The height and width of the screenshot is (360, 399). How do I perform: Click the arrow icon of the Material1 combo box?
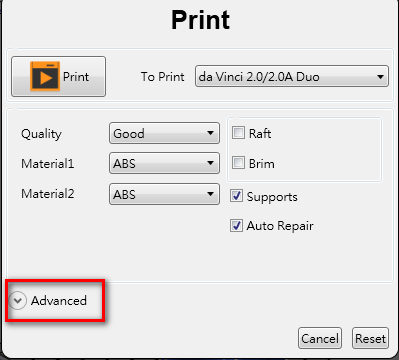tap(210, 163)
